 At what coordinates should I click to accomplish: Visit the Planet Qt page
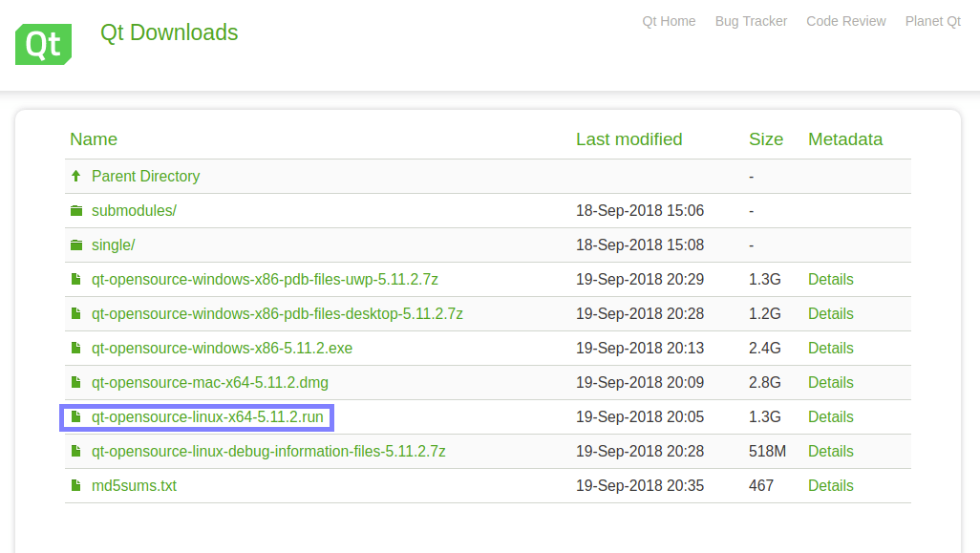[x=932, y=21]
